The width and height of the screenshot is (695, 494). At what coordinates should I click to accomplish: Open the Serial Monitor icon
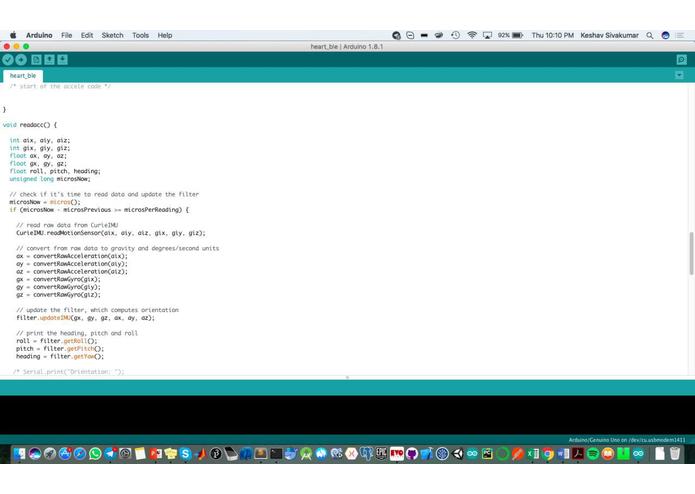(x=681, y=60)
